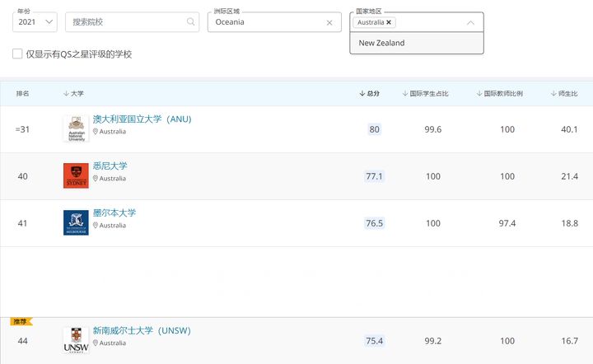Viewport: 593px width, 364px height.
Task: Click value 99.2 in UNSW row
Action: click(x=433, y=341)
